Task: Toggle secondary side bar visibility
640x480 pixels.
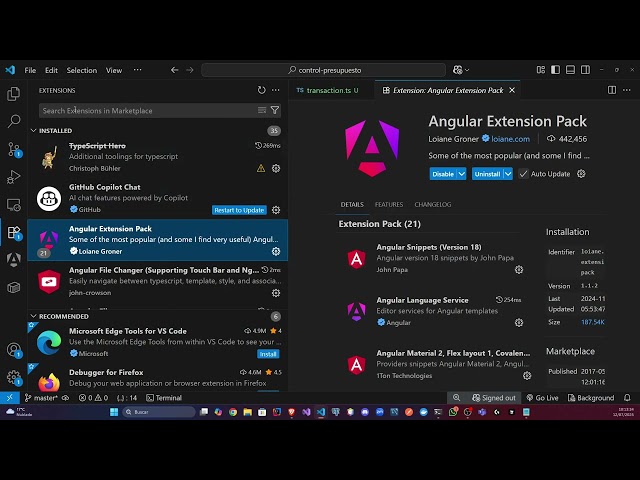Action: coord(585,70)
